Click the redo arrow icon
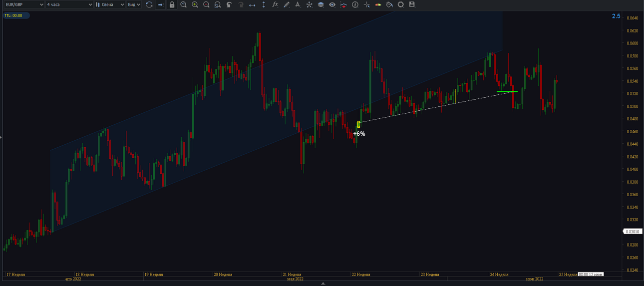The image size is (644, 286). (x=241, y=4)
